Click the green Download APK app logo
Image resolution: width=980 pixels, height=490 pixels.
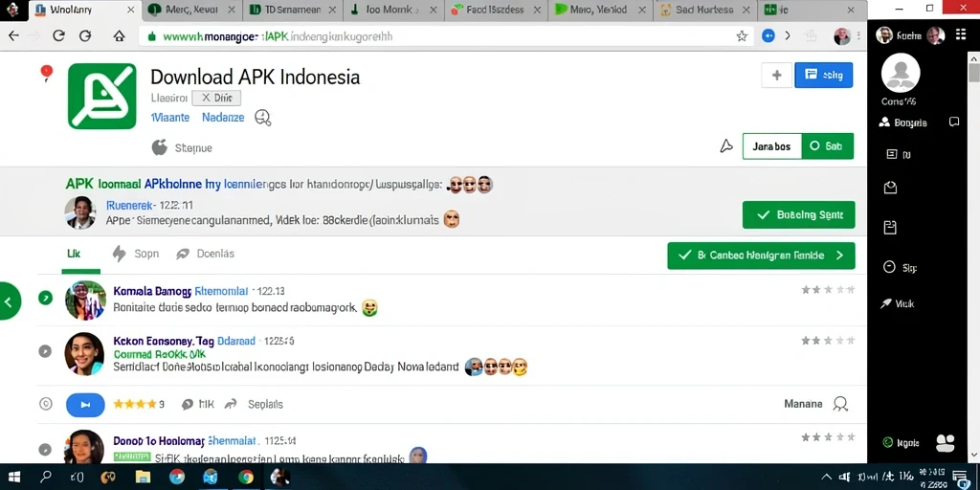[x=101, y=97]
